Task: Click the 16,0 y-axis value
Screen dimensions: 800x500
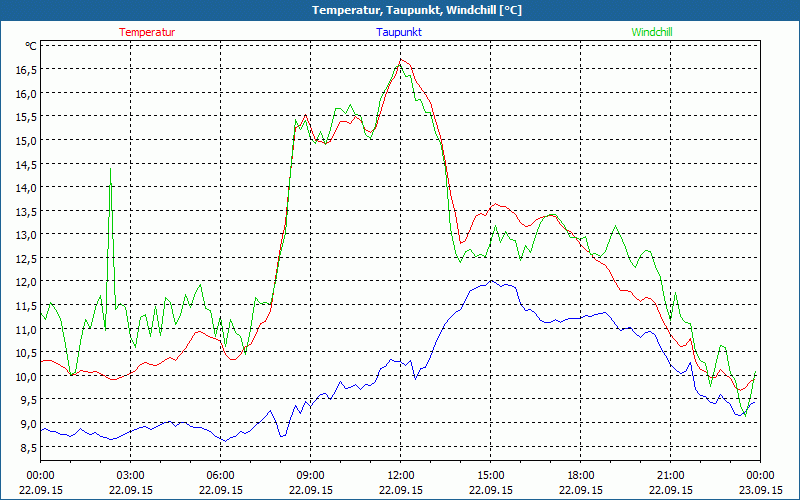Action: coord(26,94)
